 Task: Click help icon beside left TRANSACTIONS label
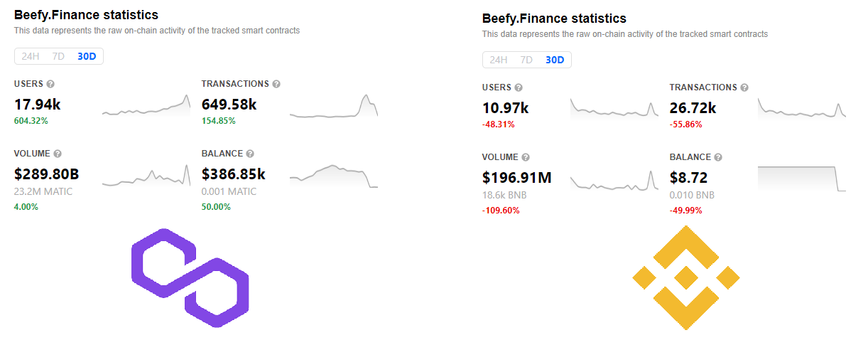[276, 84]
